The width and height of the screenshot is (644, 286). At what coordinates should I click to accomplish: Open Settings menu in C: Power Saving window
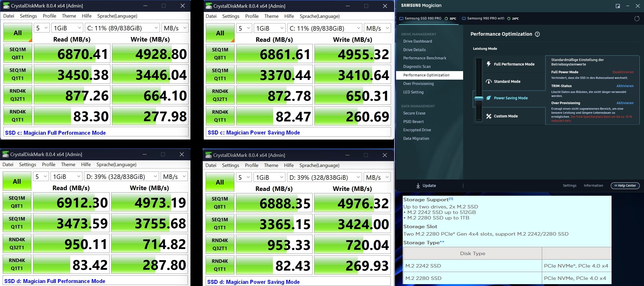click(x=231, y=16)
